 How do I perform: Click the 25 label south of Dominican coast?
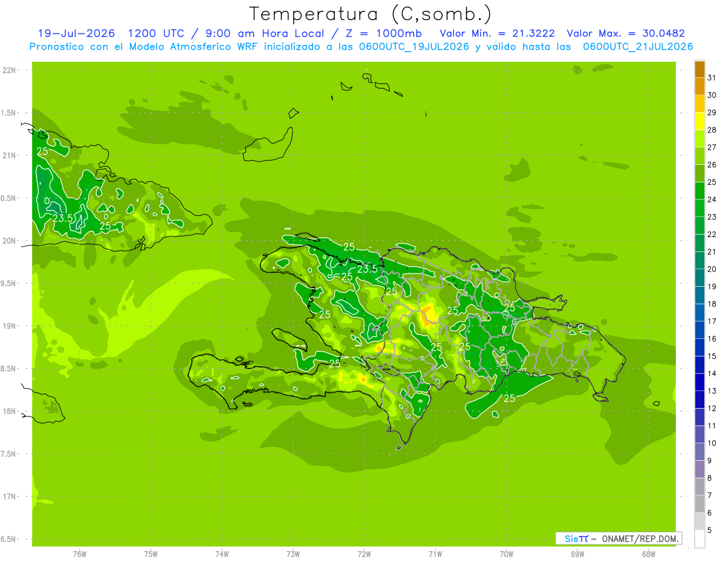click(x=510, y=398)
